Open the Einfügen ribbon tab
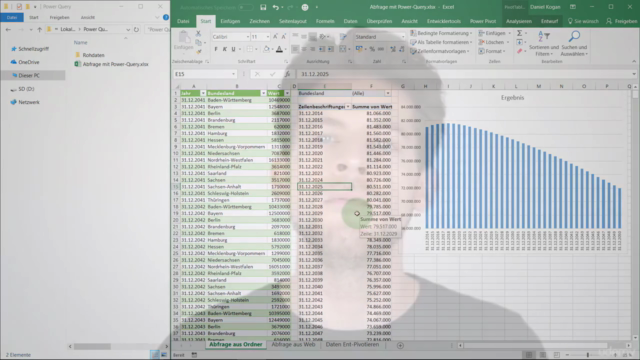The image size is (640, 360). [230, 21]
